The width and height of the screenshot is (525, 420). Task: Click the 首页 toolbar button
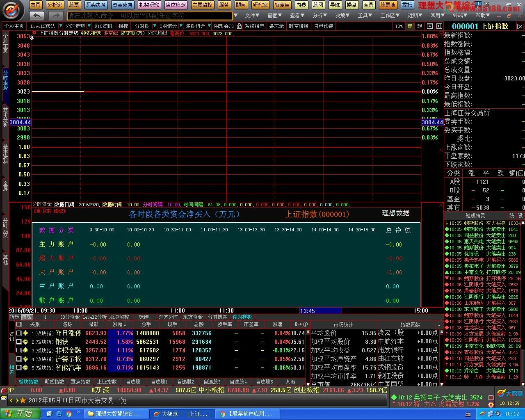tap(36, 5)
